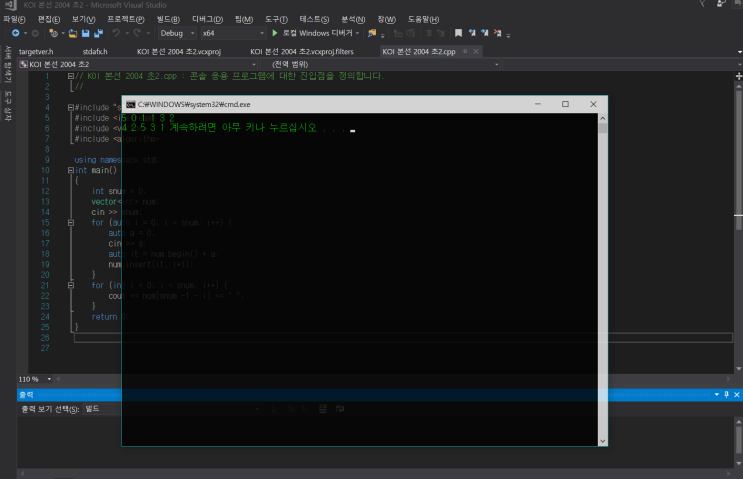Open the 로컬 Windows 디버거 dropdown arrow
This screenshot has height=479, width=743.
tap(357, 33)
